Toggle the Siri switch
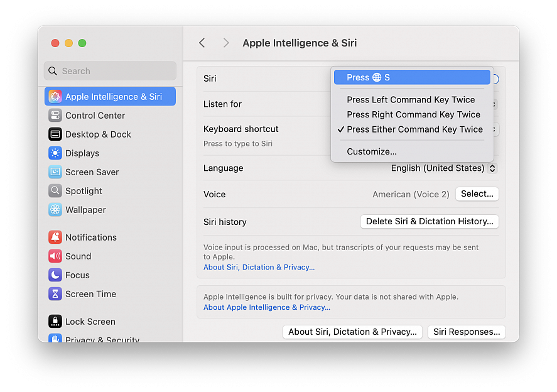 click(x=495, y=79)
